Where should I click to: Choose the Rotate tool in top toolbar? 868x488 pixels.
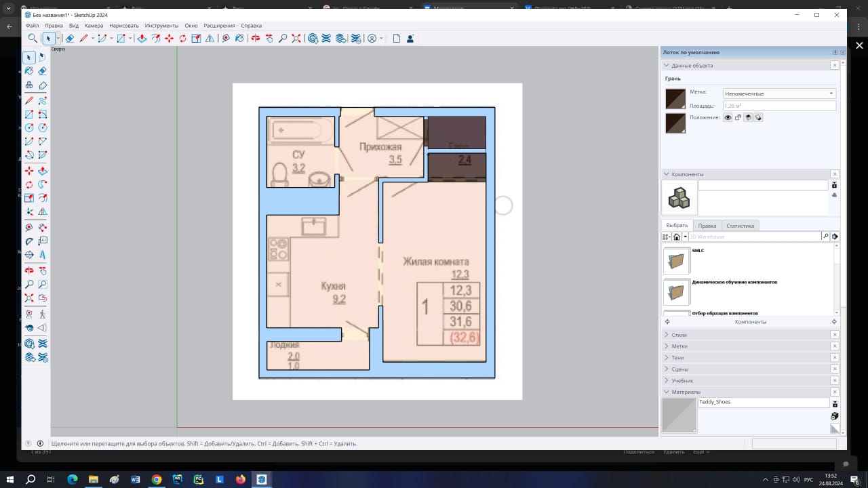(x=183, y=39)
